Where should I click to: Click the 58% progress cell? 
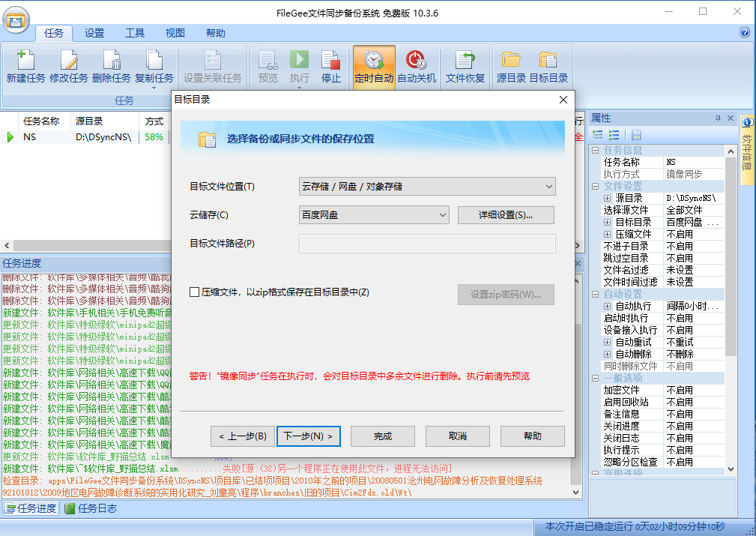pos(154,137)
